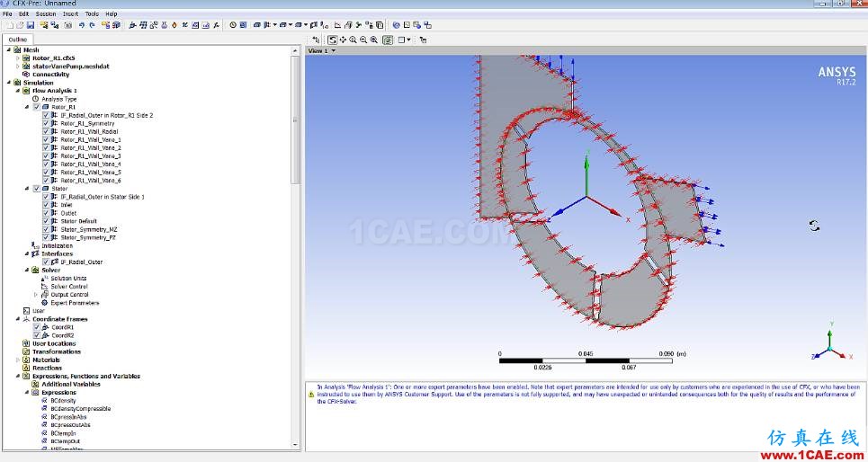The width and height of the screenshot is (868, 462).
Task: Toggle Rotor_R1_Wall_Radial checkbox
Action: pos(46,132)
